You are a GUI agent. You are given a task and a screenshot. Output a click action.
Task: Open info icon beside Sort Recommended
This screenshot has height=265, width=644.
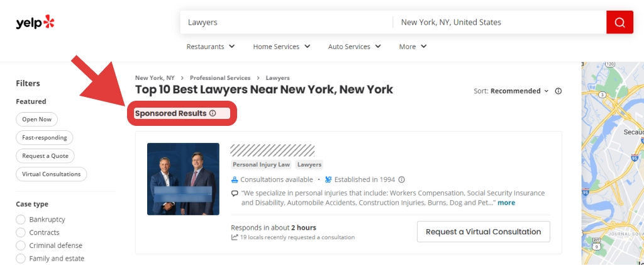pos(558,91)
